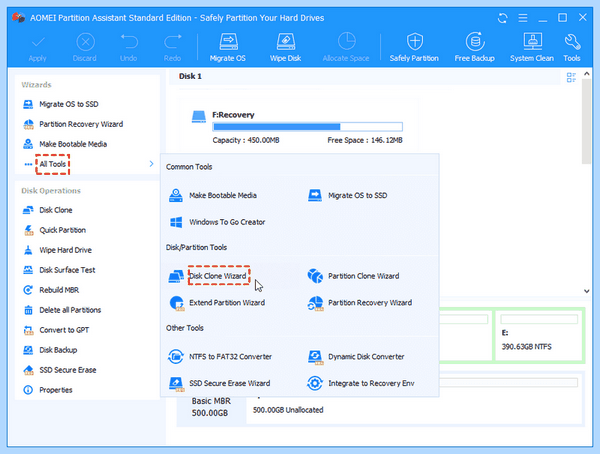Select the E: 390.63GB NTFS partition block
Screen dimensions: 600x454
pos(540,336)
